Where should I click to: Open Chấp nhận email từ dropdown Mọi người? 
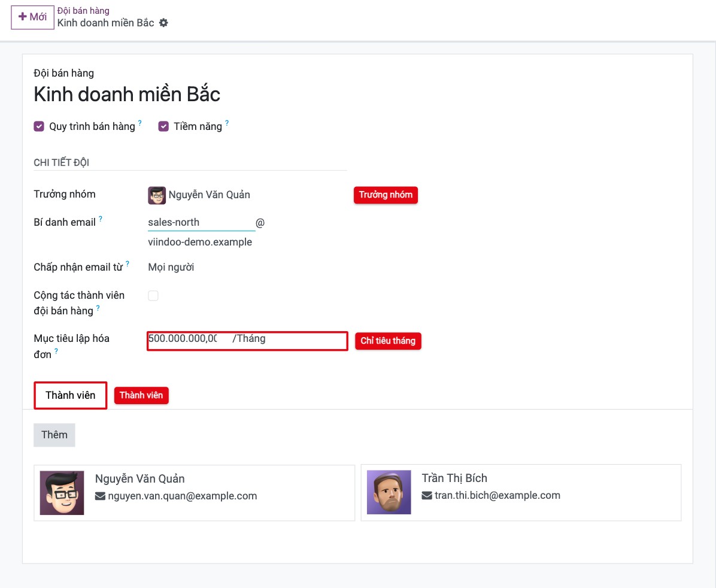click(171, 267)
